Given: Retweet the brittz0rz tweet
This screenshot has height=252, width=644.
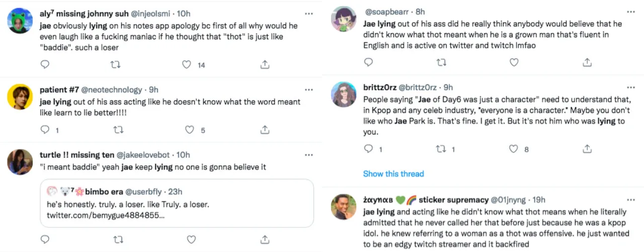Looking at the screenshot, I should click(441, 149).
